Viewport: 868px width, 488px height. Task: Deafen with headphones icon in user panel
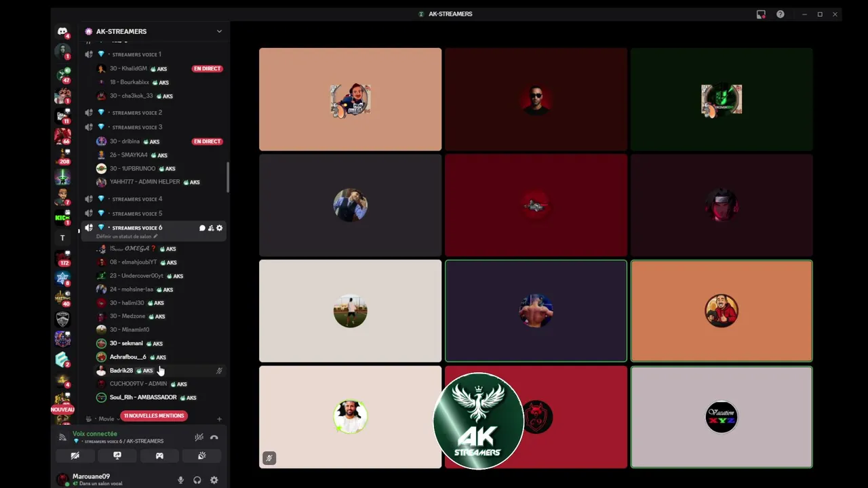(197, 480)
